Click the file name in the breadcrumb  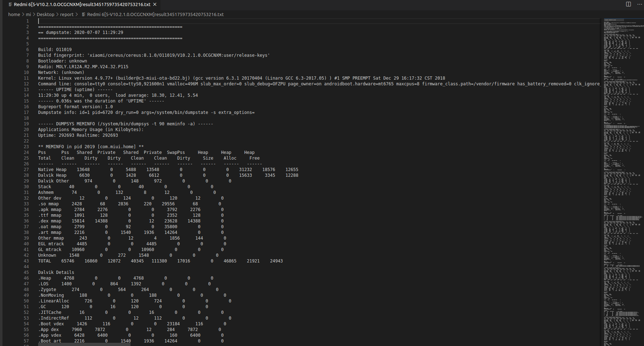(x=155, y=15)
